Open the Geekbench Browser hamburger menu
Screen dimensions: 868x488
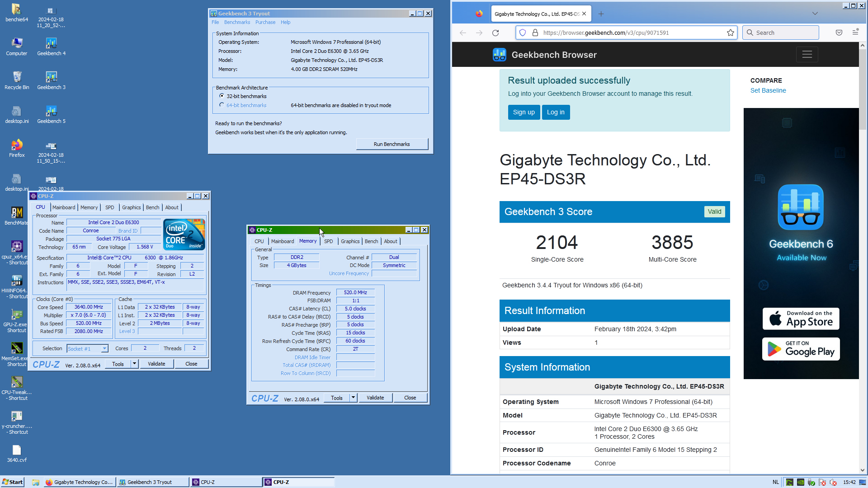tap(807, 55)
